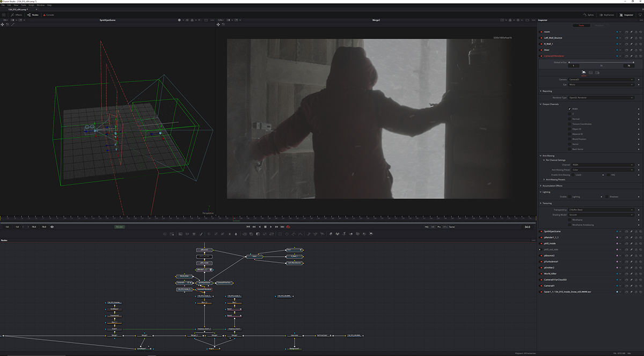
Task: Enable the Z output channel
Action: click(569, 114)
